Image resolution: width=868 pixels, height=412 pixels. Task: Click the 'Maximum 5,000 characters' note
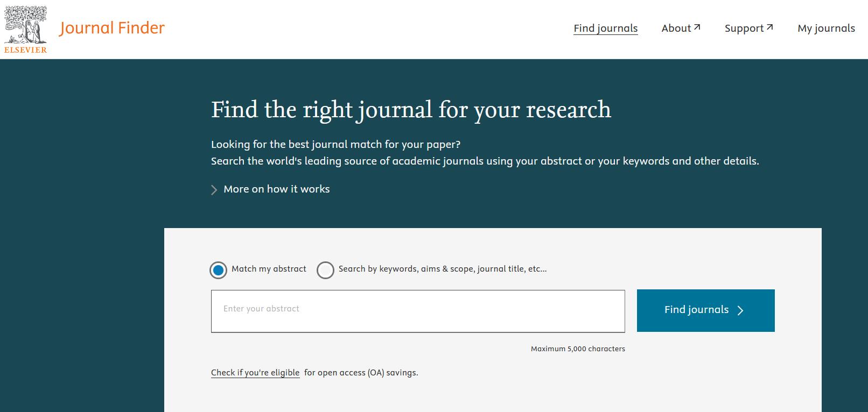578,349
